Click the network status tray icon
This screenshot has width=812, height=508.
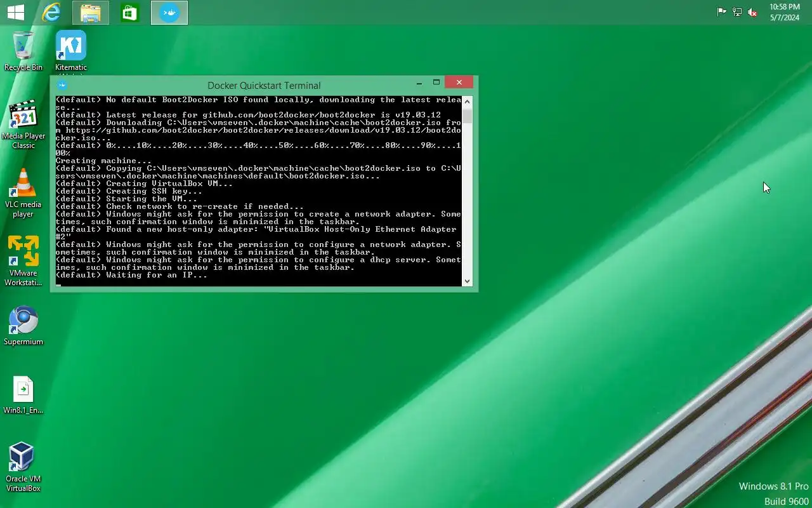coord(737,12)
